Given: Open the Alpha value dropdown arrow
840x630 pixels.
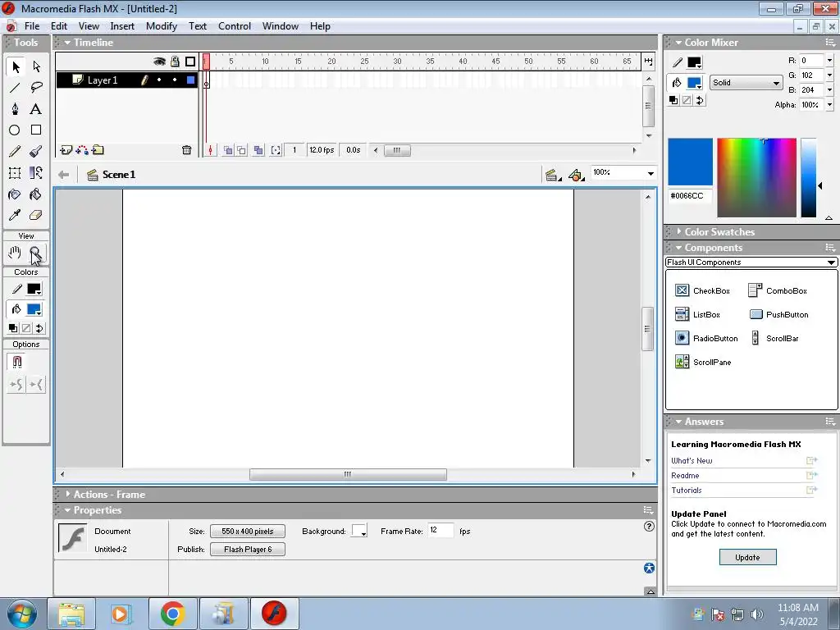Looking at the screenshot, I should click(830, 105).
